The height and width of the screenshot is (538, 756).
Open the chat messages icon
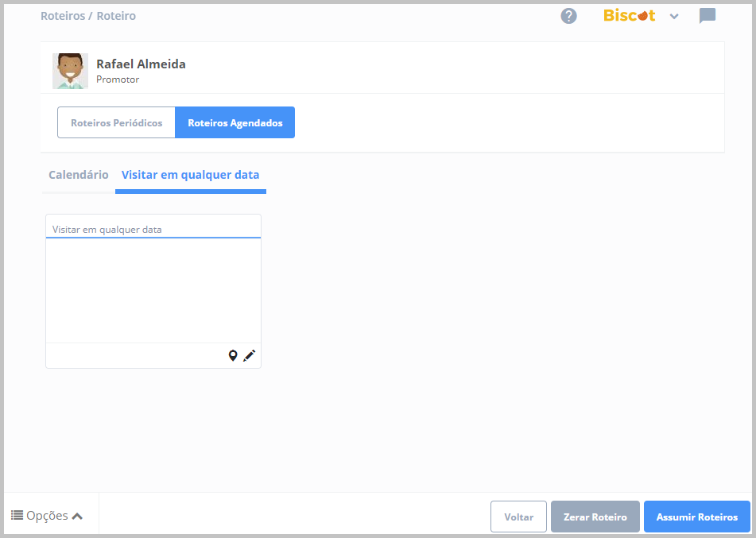708,16
